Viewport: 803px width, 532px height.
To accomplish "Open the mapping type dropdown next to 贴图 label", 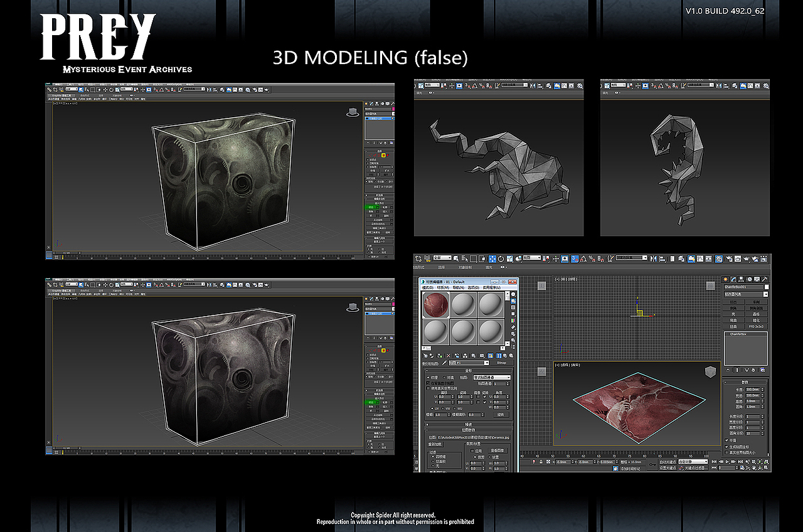I will (x=492, y=377).
